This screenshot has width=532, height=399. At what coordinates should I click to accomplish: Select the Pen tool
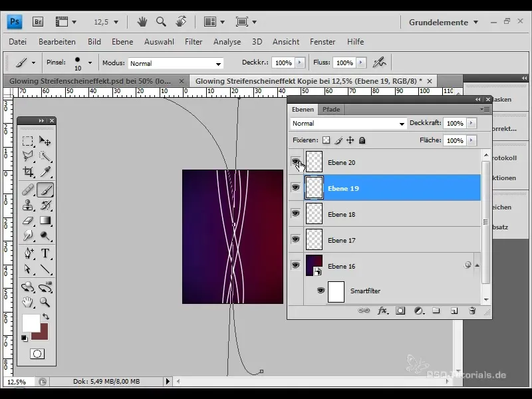(27, 253)
